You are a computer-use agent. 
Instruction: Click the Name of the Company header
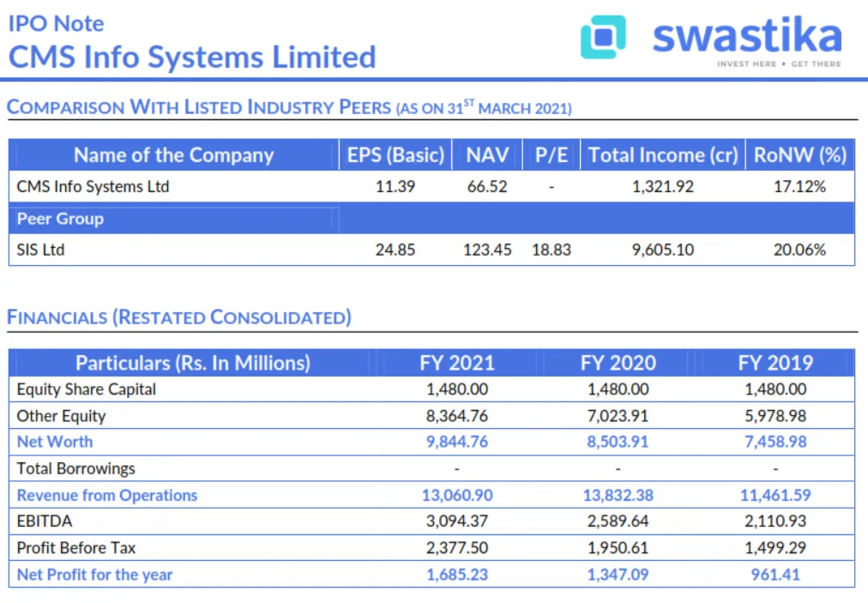click(x=173, y=154)
